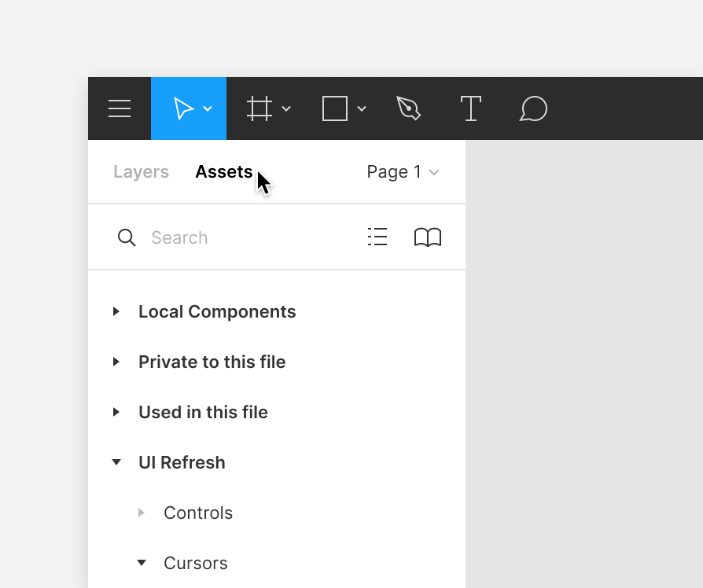The image size is (703, 588).
Task: Select the Frame tool
Action: click(x=259, y=108)
